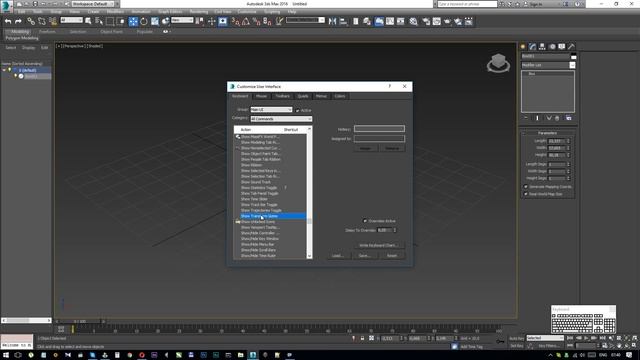Toggle the Angle Snap icon

246,21
